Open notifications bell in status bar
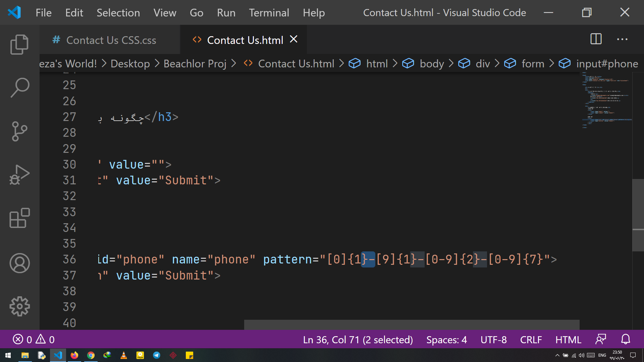This screenshot has height=362, width=644. click(626, 340)
